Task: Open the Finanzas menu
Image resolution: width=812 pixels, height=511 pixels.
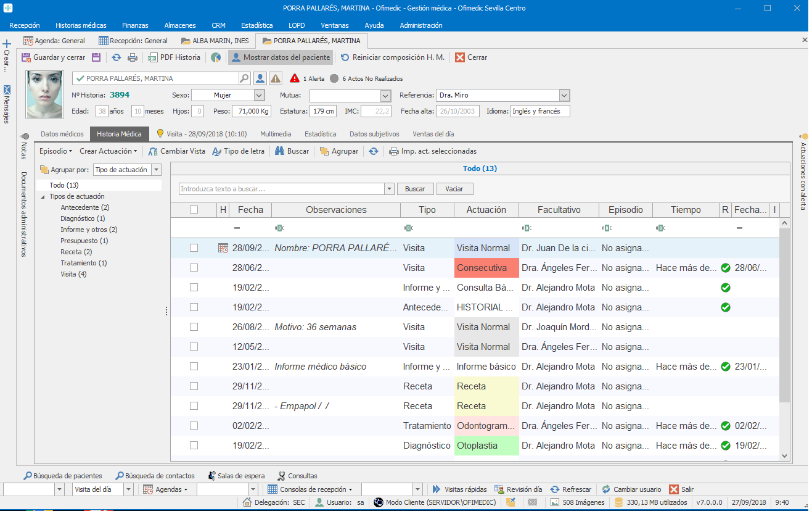Action: (x=135, y=25)
